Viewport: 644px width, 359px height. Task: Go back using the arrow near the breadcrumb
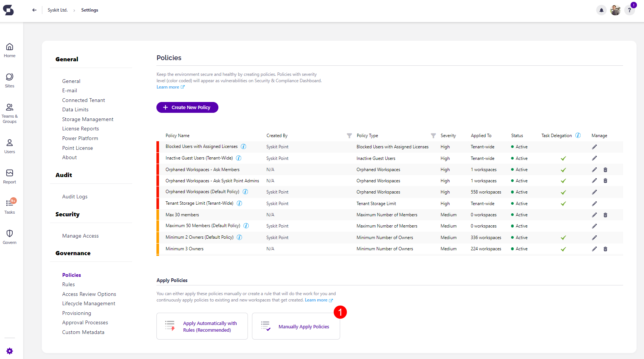[x=34, y=10]
